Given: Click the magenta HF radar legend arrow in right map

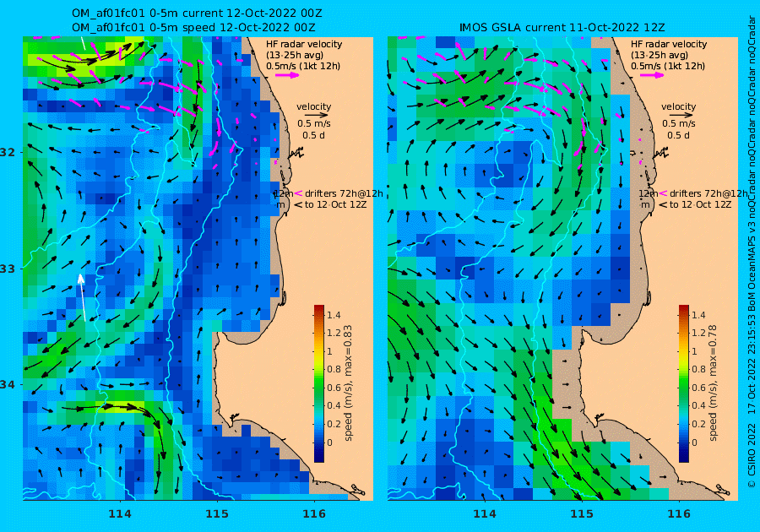Looking at the screenshot, I should [652, 75].
